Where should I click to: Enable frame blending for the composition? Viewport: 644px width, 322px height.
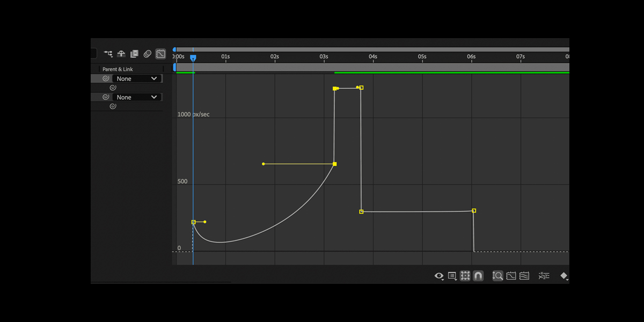pos(135,53)
